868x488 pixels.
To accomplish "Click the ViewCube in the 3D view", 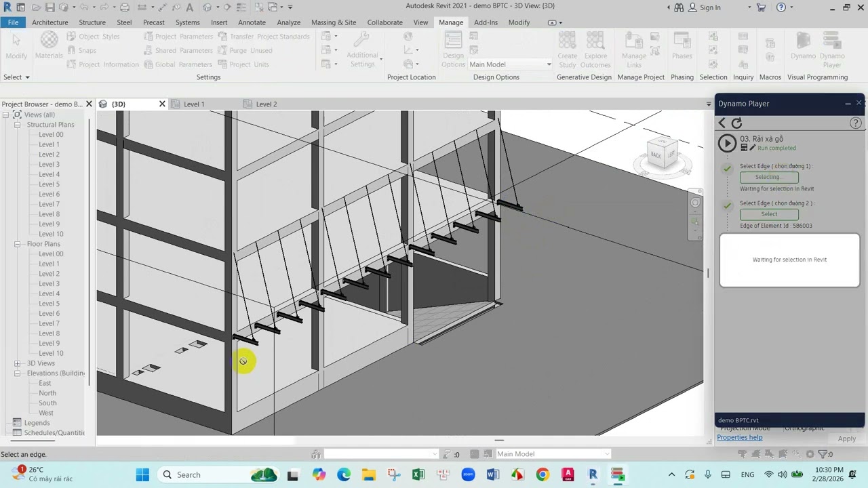I will pyautogui.click(x=663, y=153).
